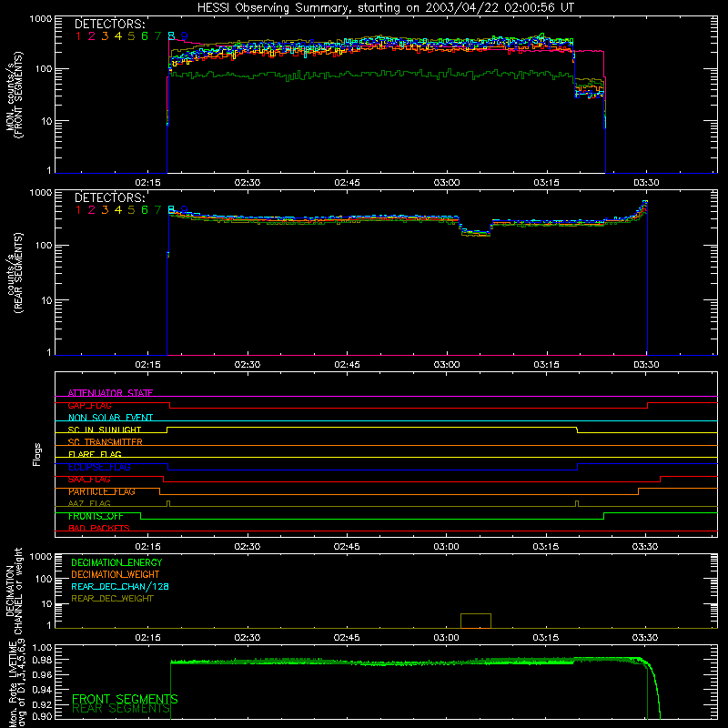Pick detector 6 legend number in rear segments panel

[x=145, y=210]
